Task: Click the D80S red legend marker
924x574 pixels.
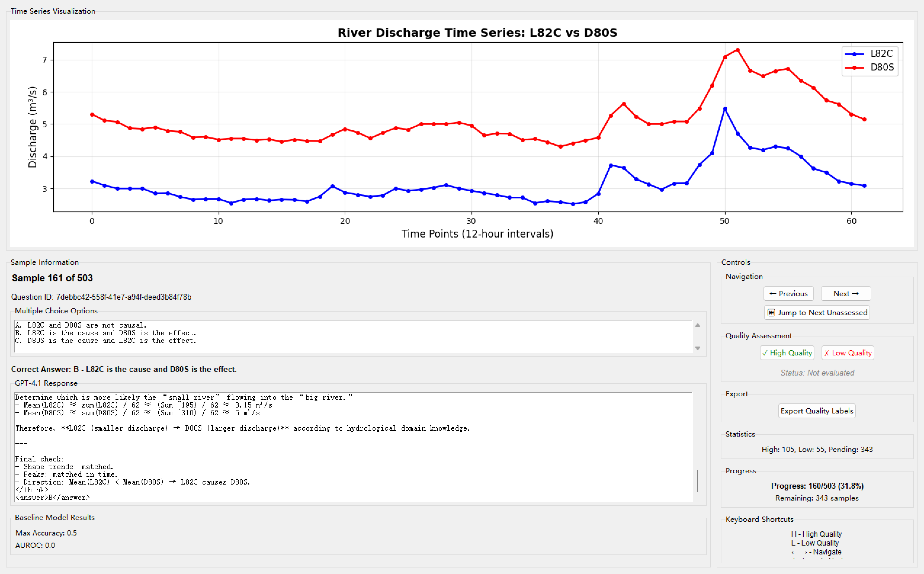Action: click(x=854, y=68)
